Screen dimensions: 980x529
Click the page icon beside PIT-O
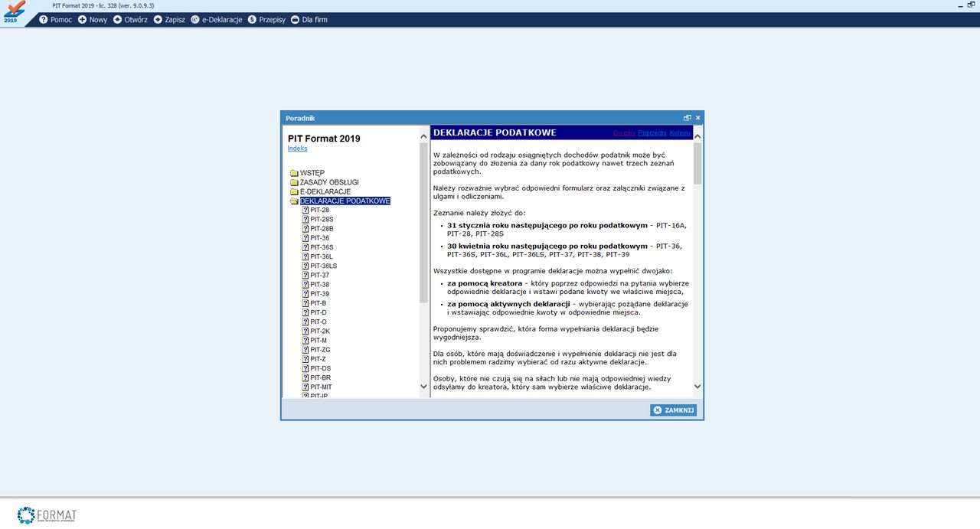pyautogui.click(x=305, y=322)
